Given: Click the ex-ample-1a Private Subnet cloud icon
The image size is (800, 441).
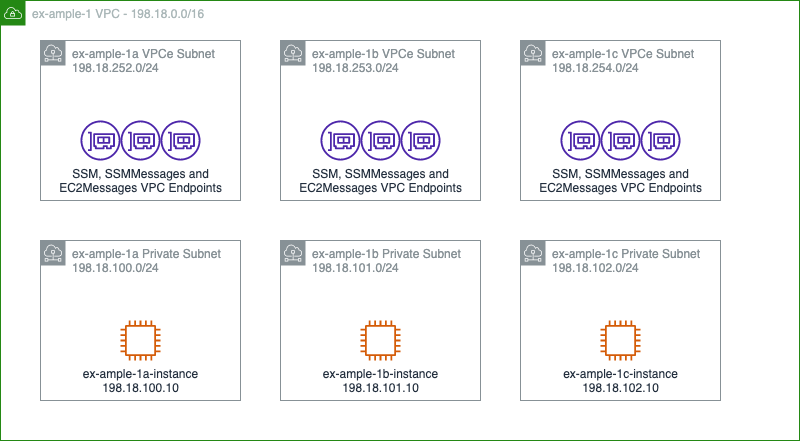Looking at the screenshot, I should coord(53,253).
